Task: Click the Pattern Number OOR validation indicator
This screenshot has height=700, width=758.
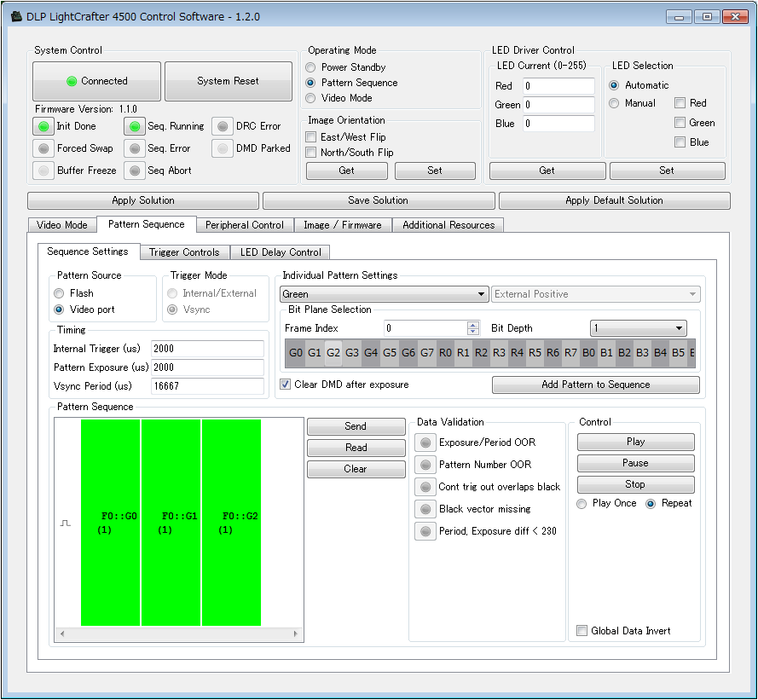Action: 425,465
